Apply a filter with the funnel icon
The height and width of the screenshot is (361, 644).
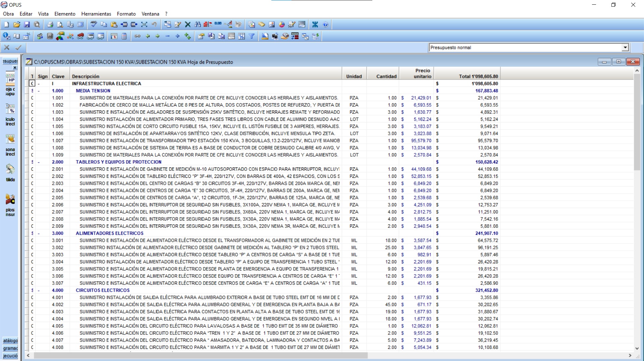point(252,36)
